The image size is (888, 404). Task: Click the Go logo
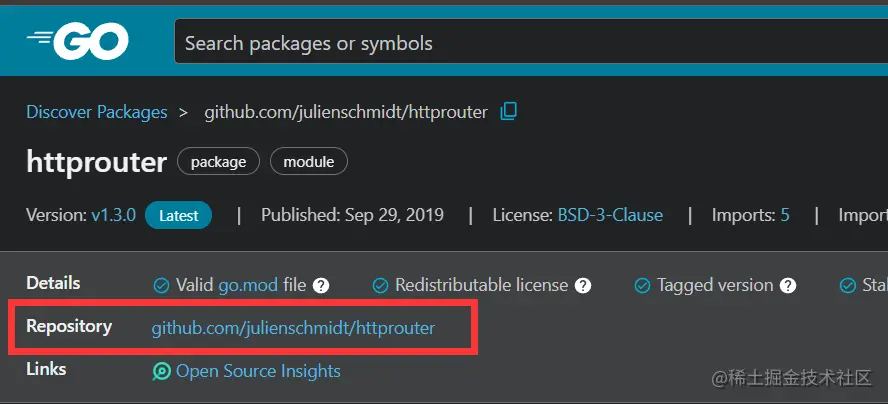(77, 41)
